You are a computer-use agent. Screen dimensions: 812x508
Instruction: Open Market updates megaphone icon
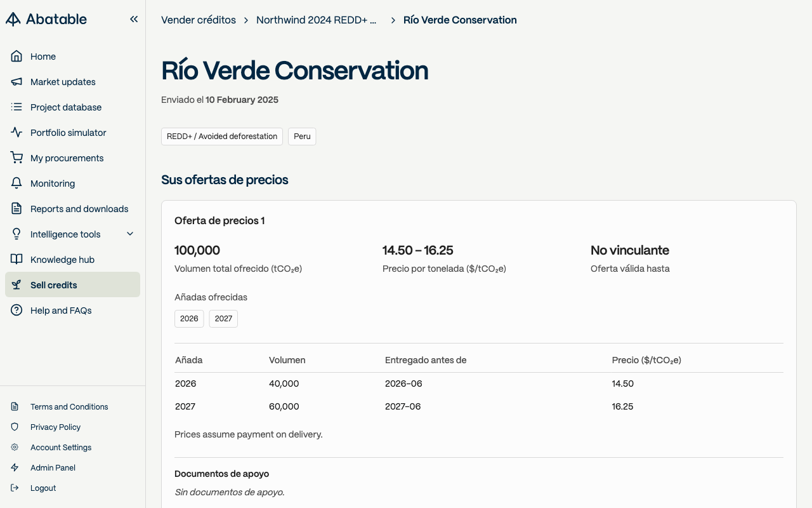pyautogui.click(x=16, y=82)
